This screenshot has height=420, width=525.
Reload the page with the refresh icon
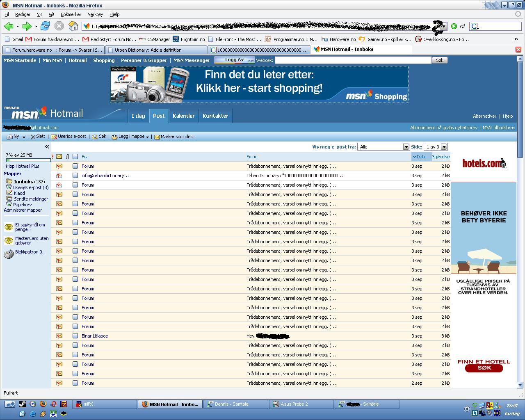click(45, 26)
